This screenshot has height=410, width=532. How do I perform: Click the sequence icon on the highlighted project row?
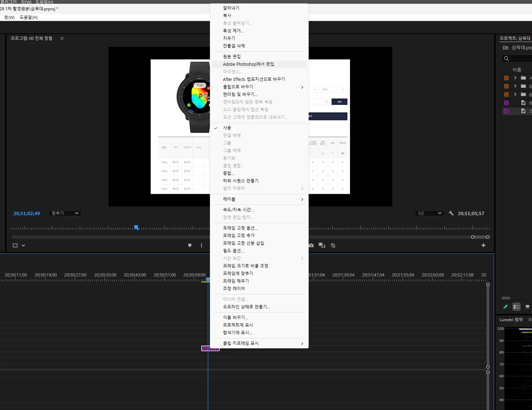(x=523, y=111)
